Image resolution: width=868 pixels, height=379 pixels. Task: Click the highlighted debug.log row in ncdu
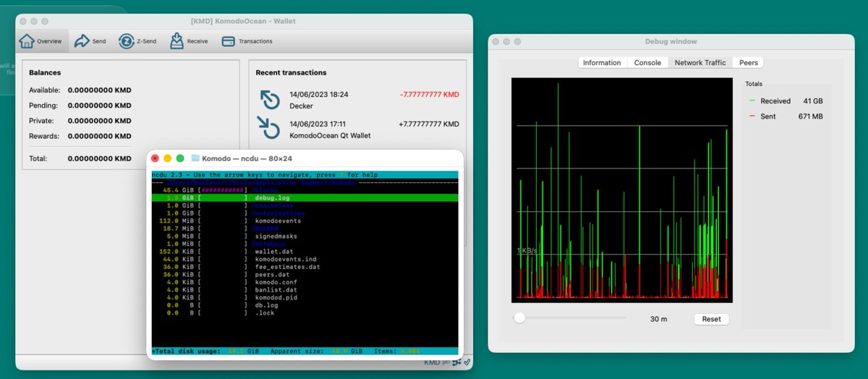(305, 197)
